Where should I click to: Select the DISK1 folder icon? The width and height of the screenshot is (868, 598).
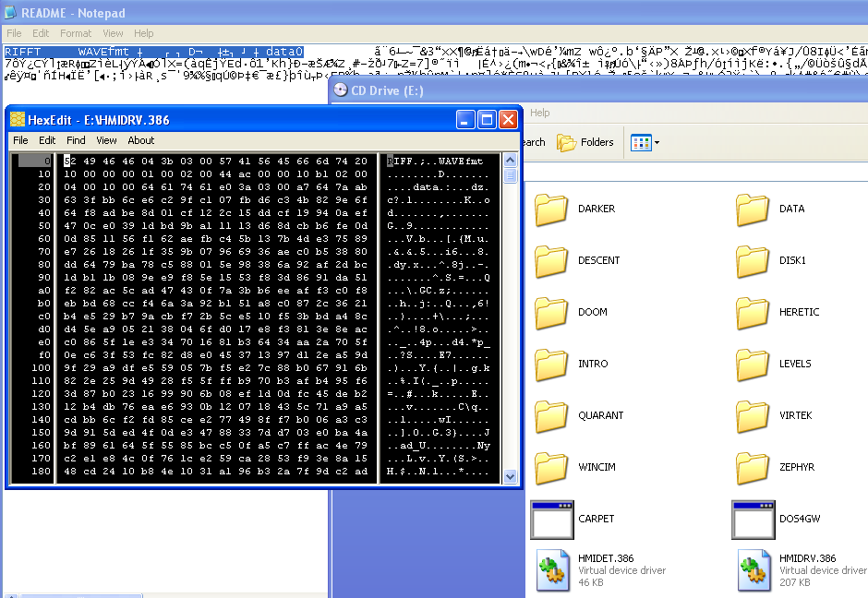[x=753, y=261]
